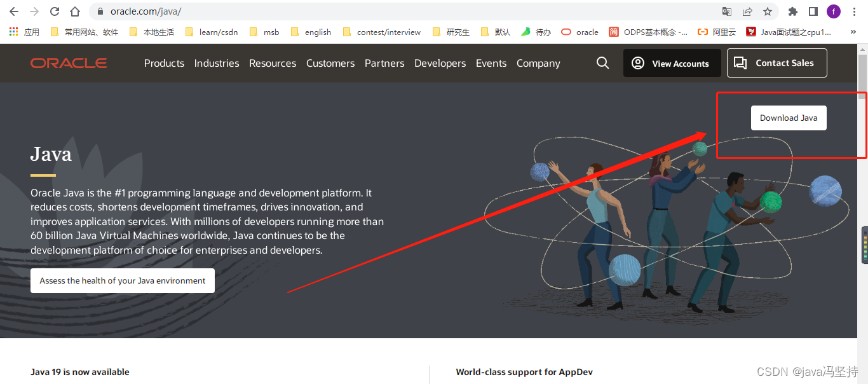Image resolution: width=868 pixels, height=384 pixels.
Task: Click the browser forward arrow
Action: [34, 11]
